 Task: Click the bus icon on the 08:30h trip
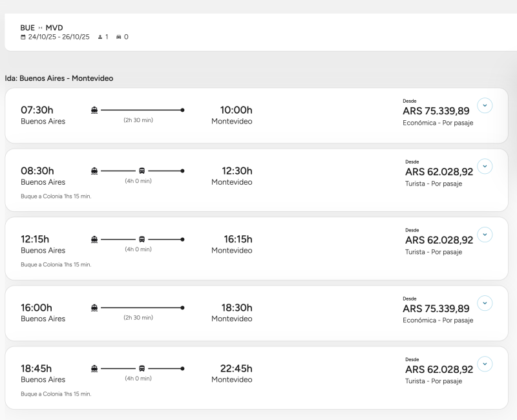[142, 171]
